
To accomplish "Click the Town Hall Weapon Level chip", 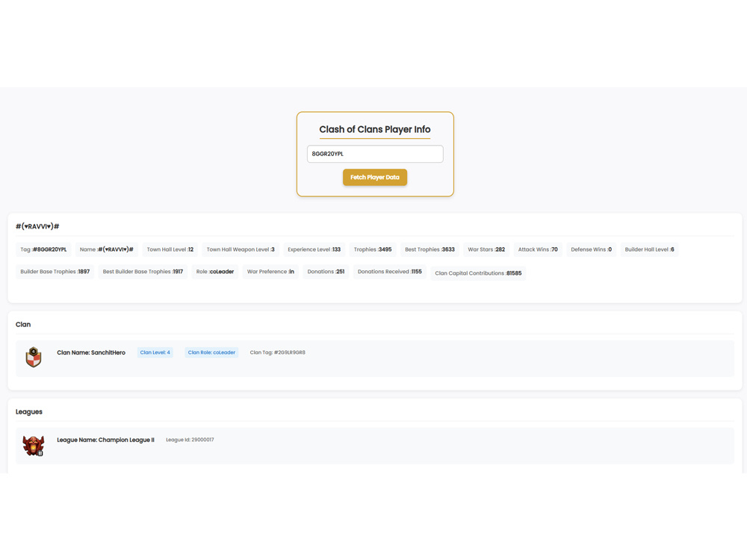I will tap(241, 249).
